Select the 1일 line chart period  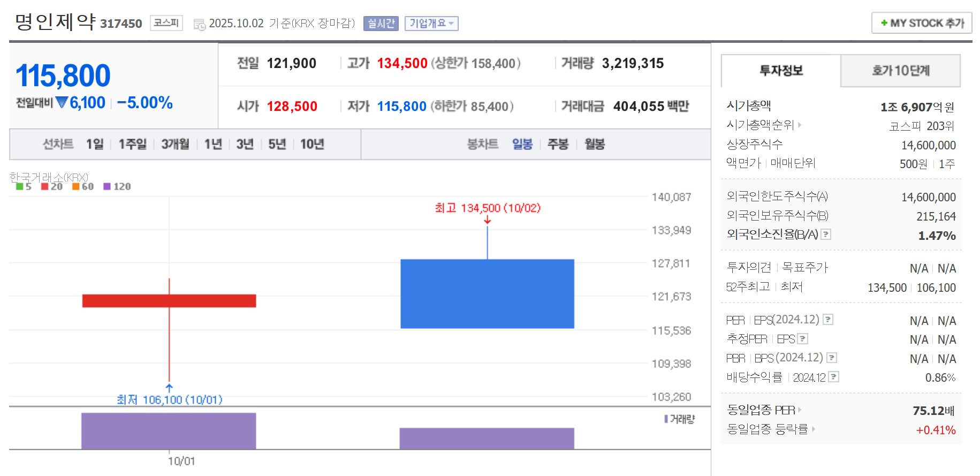point(95,144)
